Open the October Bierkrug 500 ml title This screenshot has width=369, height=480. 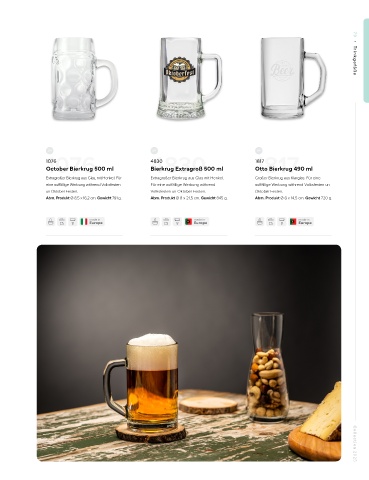pos(80,169)
